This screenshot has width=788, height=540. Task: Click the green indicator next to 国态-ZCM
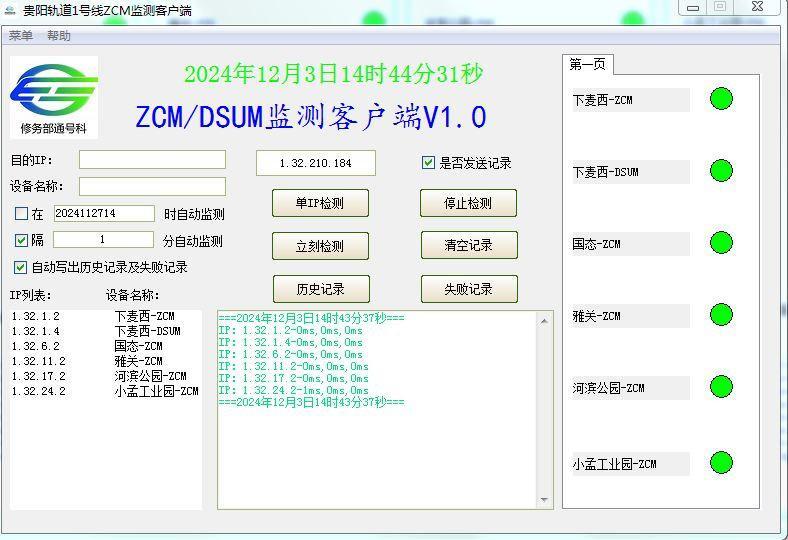click(721, 243)
